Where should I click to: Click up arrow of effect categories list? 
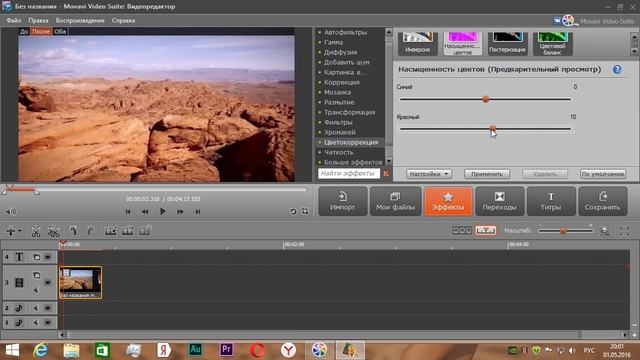click(389, 32)
